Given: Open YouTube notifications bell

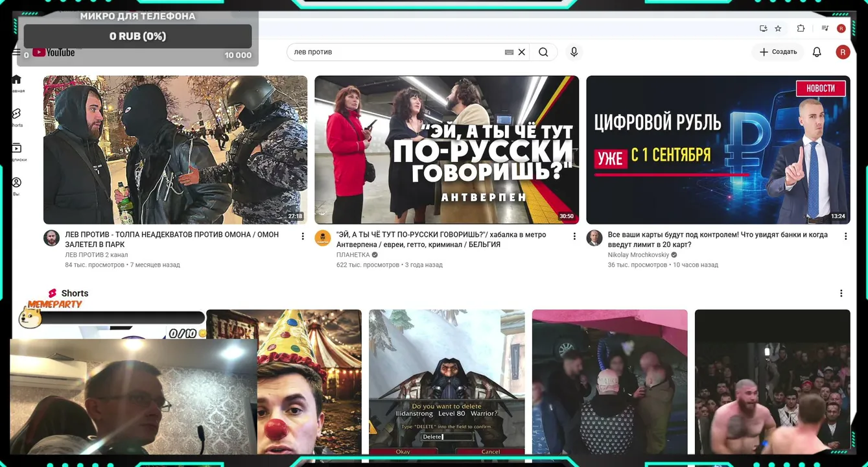Looking at the screenshot, I should tap(817, 52).
